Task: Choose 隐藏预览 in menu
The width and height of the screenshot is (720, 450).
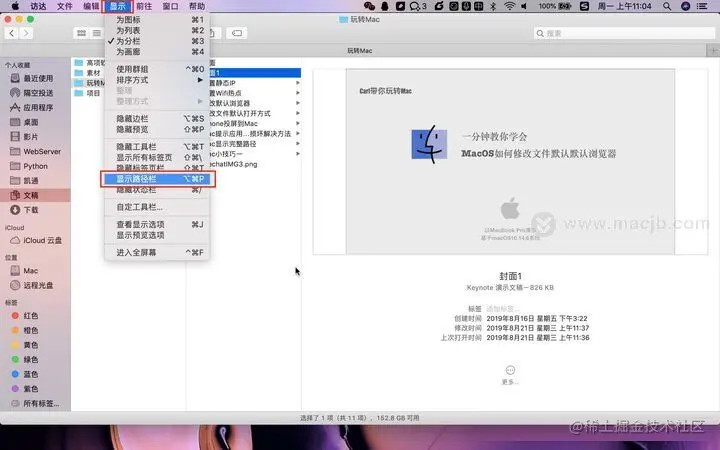Action: point(157,129)
